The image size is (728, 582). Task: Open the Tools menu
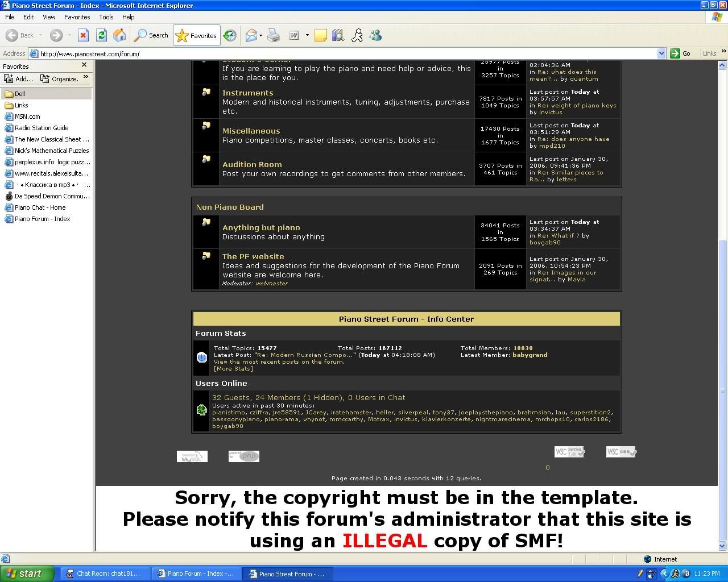[106, 17]
